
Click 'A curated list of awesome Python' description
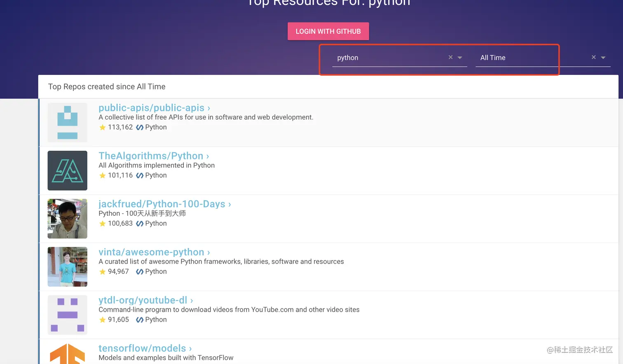pos(221,261)
